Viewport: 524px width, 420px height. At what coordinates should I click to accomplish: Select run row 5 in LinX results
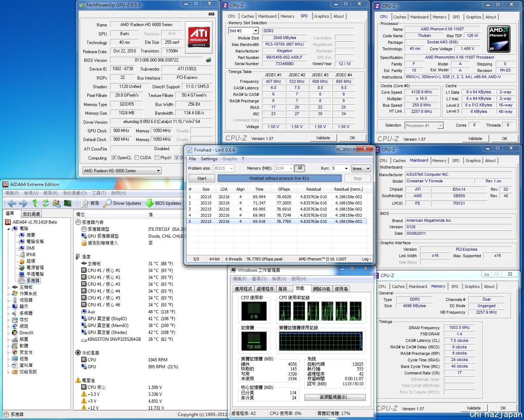[x=277, y=221]
